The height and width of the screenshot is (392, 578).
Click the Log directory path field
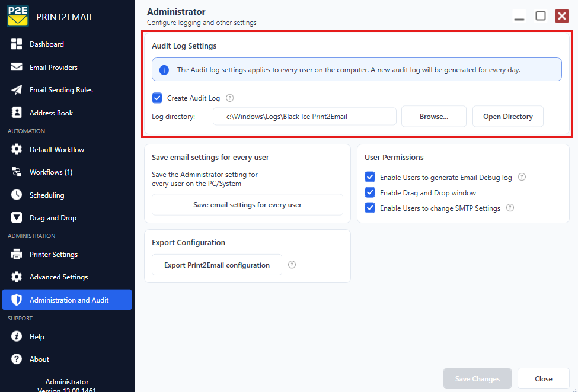click(305, 116)
